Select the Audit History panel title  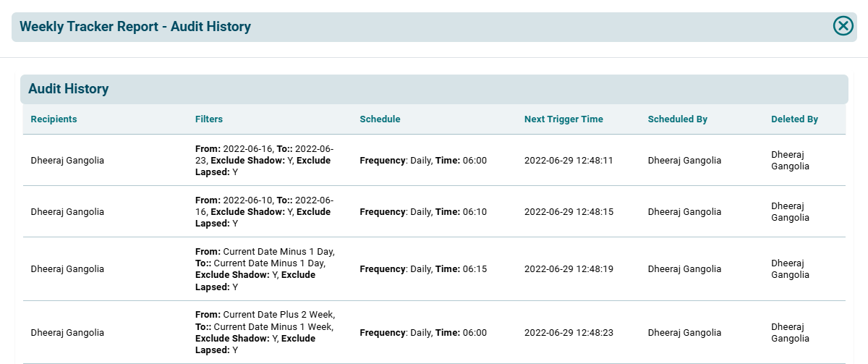(x=69, y=89)
